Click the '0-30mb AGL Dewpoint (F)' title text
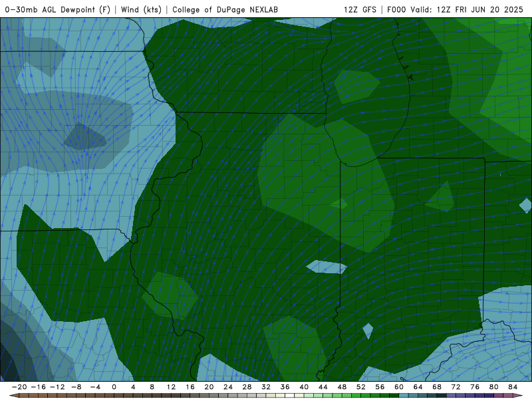The width and height of the screenshot is (532, 399). tap(58, 9)
